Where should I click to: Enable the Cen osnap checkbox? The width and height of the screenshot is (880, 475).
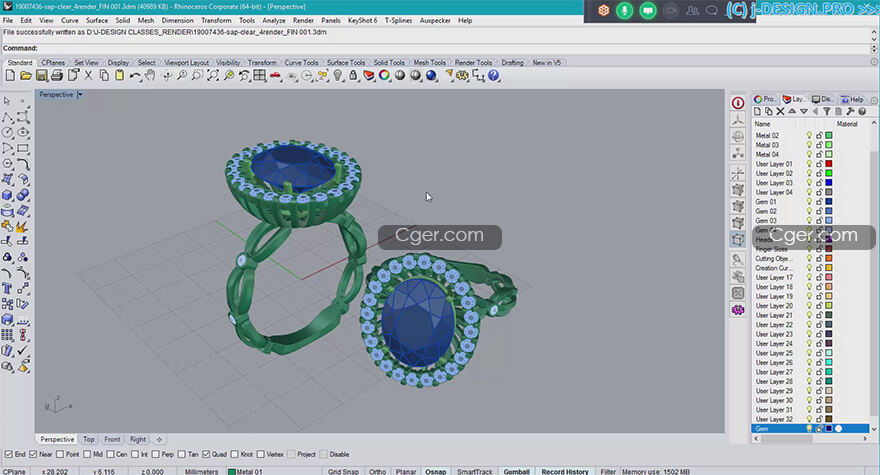pos(110,454)
